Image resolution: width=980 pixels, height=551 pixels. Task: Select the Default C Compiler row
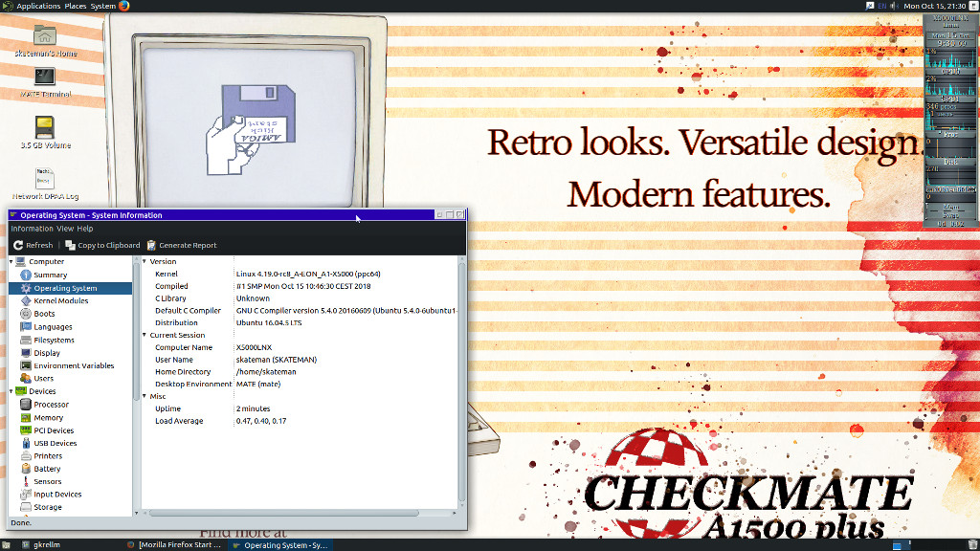[x=300, y=311]
